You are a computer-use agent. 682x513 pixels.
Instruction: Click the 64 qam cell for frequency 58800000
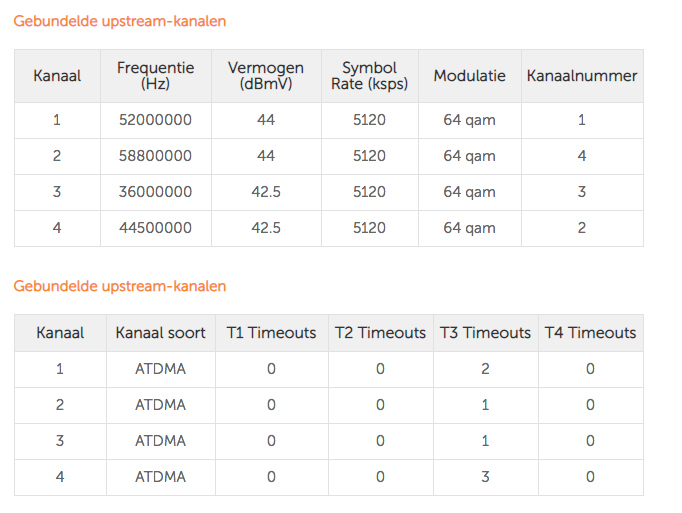469,156
